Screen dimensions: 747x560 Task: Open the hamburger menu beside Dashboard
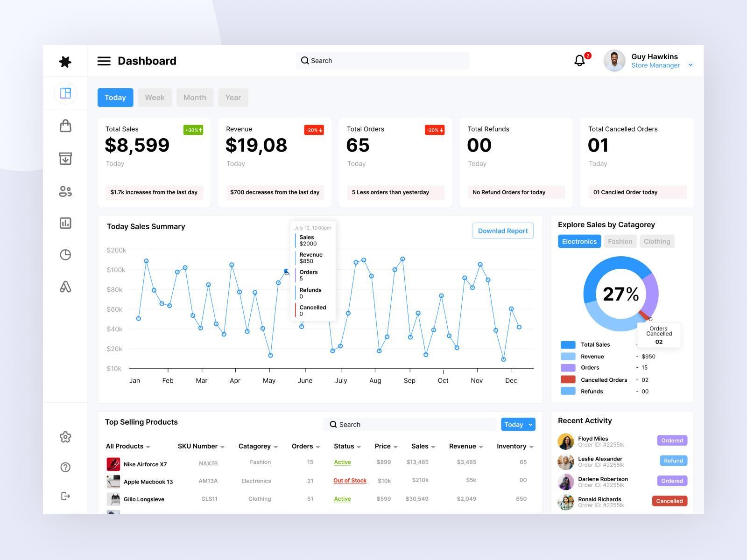click(104, 61)
